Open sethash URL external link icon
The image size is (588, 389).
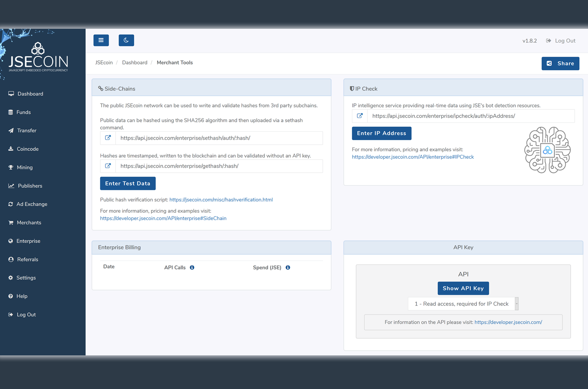pyautogui.click(x=108, y=138)
